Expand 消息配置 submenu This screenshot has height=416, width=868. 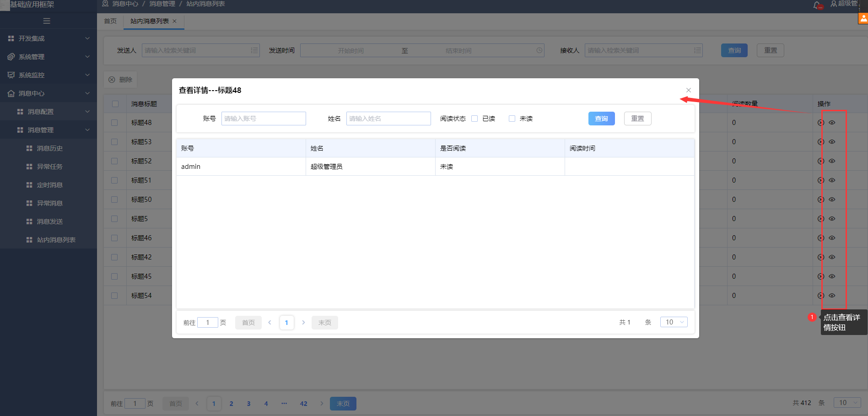49,112
